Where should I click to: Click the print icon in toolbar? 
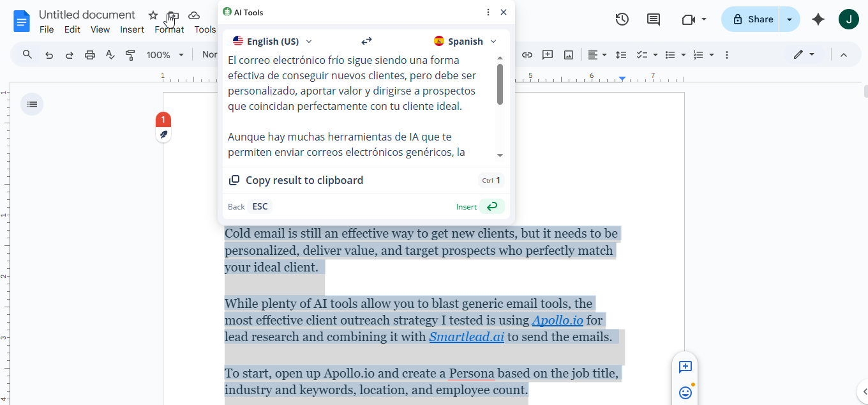click(90, 55)
